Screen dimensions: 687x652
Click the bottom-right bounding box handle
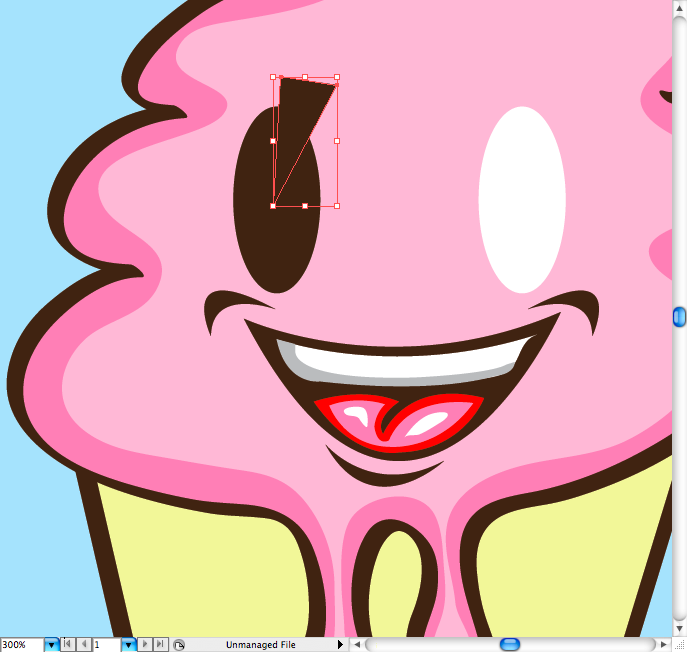pyautogui.click(x=337, y=206)
